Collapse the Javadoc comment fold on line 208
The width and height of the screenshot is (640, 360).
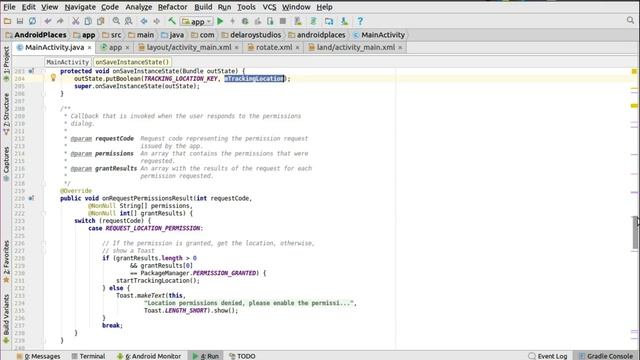(44, 109)
